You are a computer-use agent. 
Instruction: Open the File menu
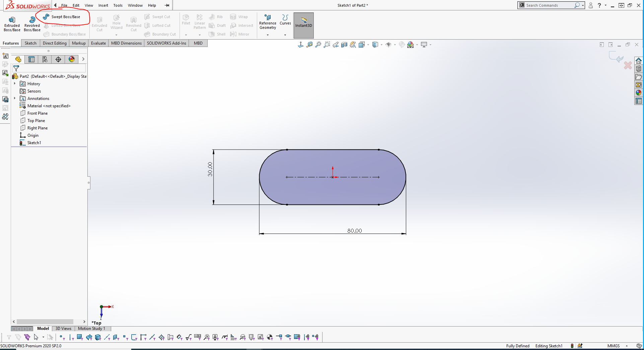64,5
